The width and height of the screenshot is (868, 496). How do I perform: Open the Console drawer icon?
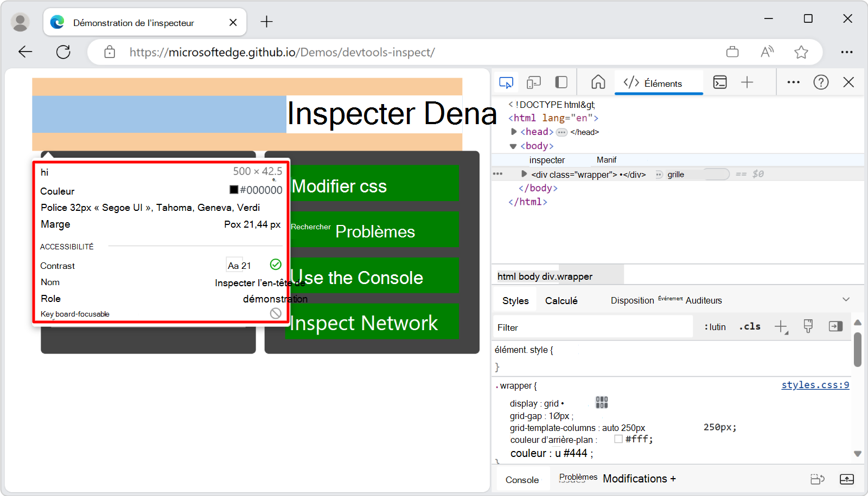coord(720,82)
